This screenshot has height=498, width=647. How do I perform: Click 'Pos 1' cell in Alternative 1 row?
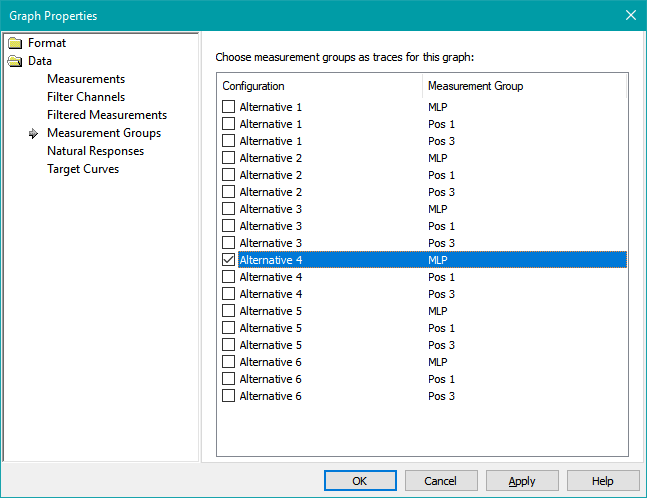441,124
